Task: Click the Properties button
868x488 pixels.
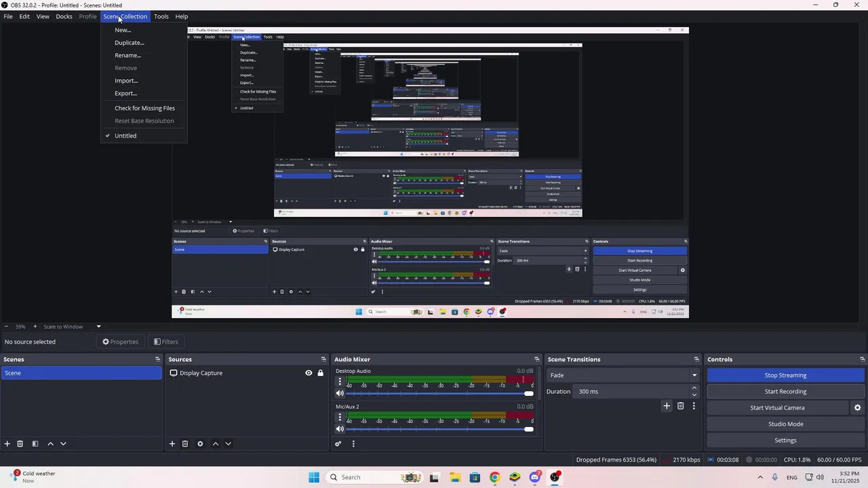Action: (120, 342)
